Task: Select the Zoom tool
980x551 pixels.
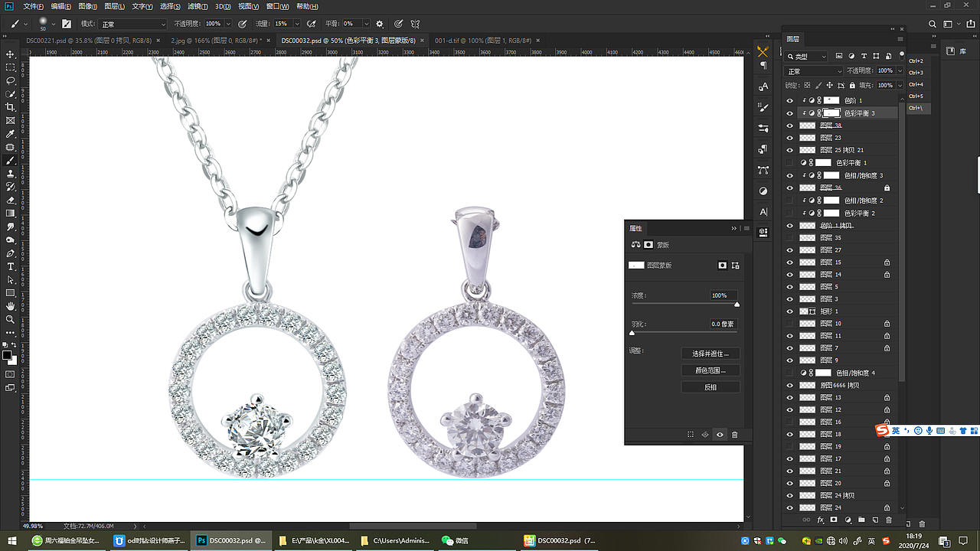Action: 11,319
